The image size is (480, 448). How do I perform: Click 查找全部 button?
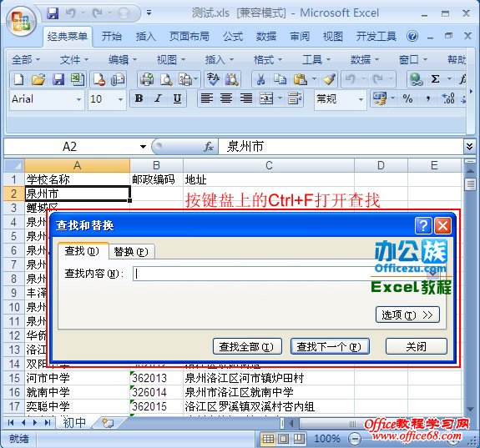[247, 346]
